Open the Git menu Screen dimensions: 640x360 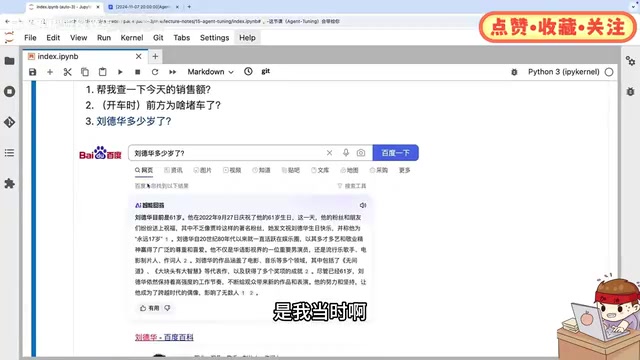[x=158, y=38]
